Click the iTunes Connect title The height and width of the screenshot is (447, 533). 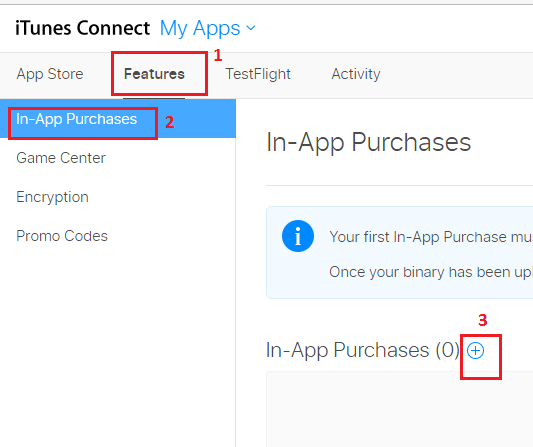point(83,28)
